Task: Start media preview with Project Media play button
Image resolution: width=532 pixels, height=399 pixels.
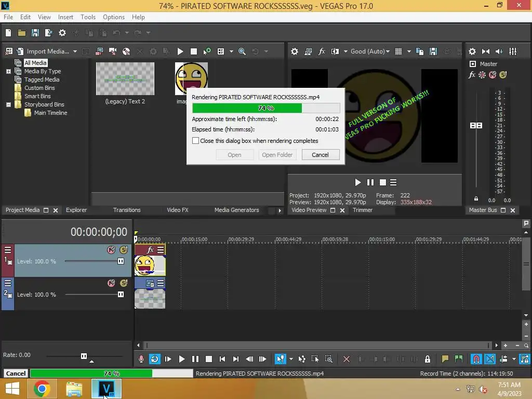Action: point(180,51)
